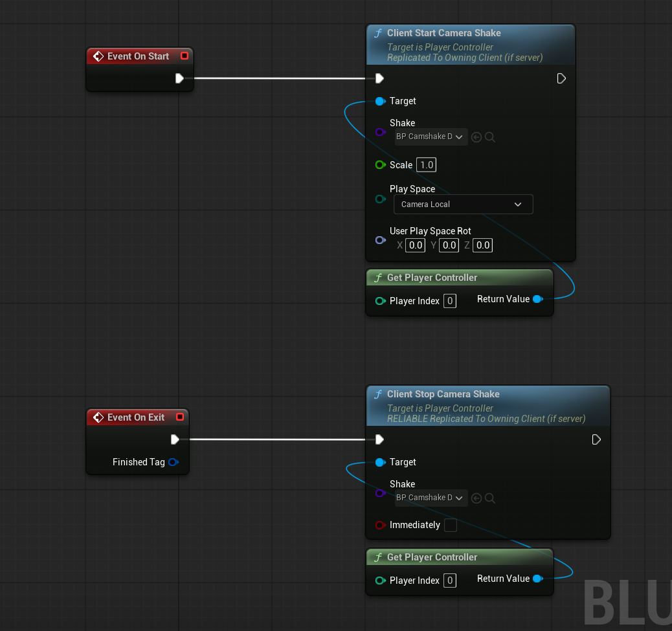Click the Client Stop Camera Shake output exec pin

pos(596,439)
